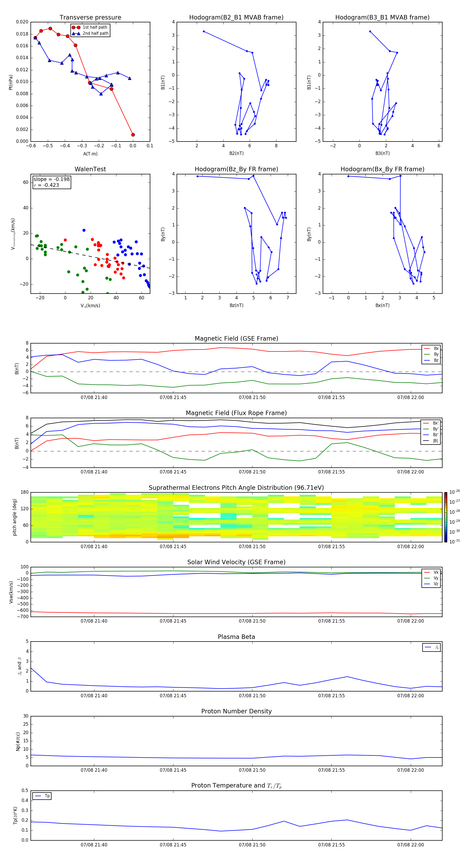The height and width of the screenshot is (868, 473).
Task: Click the 'Magnetic Field (Flux Rope Frame)' title
Action: pos(236,413)
